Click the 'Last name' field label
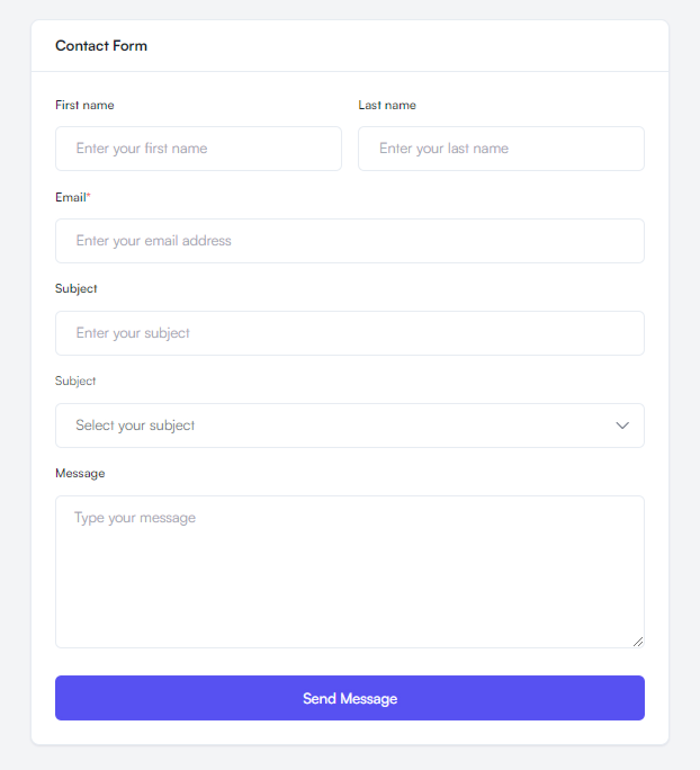This screenshot has height=770, width=700. 387,105
